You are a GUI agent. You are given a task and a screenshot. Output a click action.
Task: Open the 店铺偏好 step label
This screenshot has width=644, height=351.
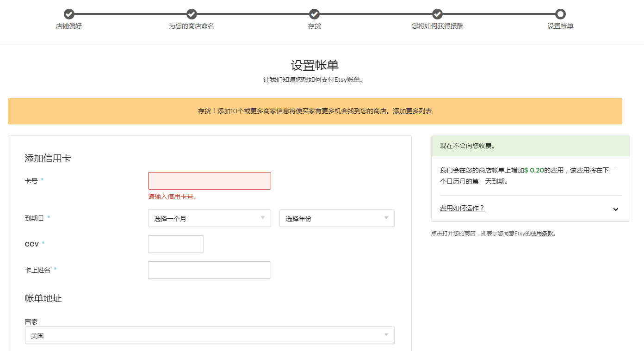pyautogui.click(x=69, y=26)
